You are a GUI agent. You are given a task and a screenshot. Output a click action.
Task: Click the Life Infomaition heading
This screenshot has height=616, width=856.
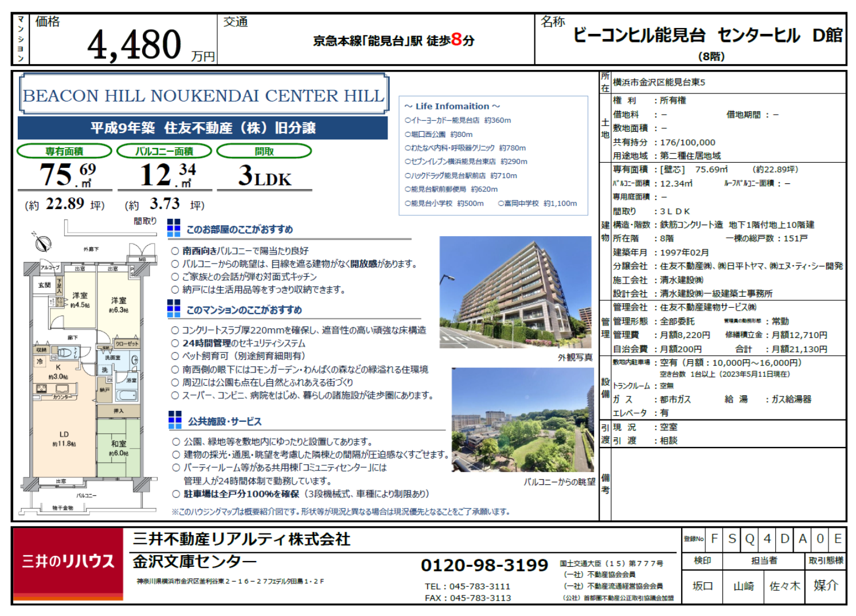point(452,106)
